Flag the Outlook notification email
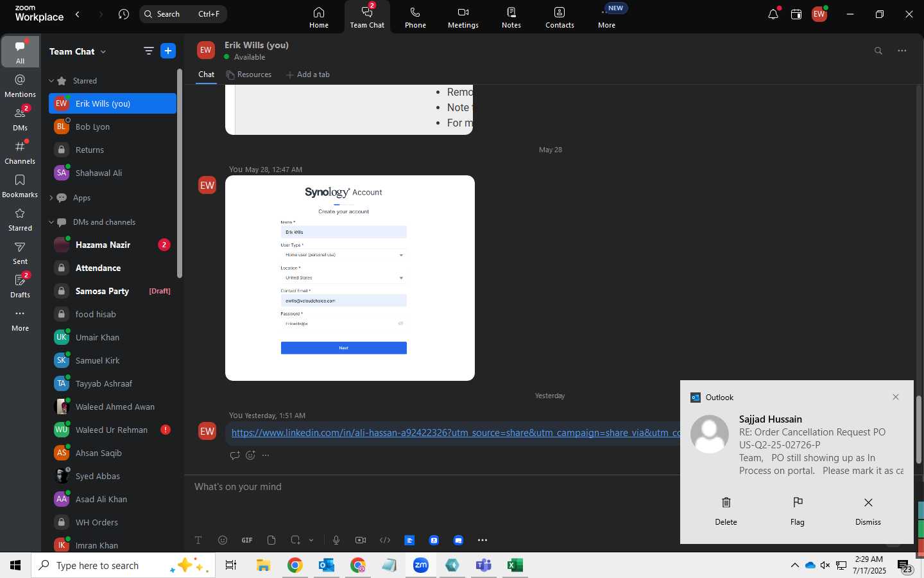Image resolution: width=924 pixels, height=578 pixels. point(797,511)
